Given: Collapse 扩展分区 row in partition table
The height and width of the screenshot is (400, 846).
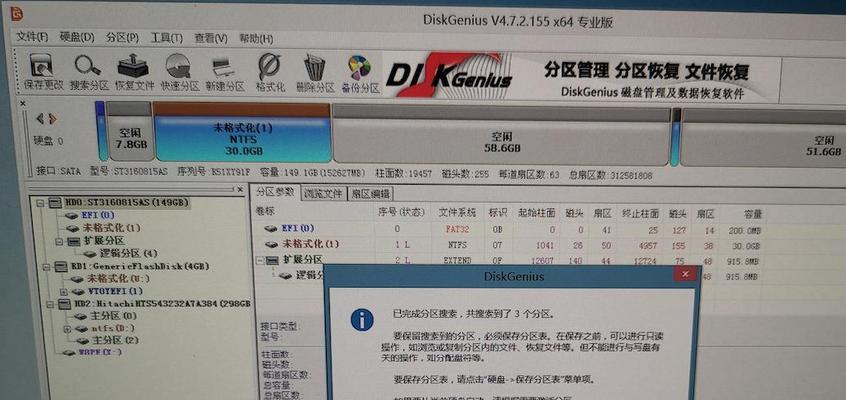Looking at the screenshot, I should click(260, 260).
